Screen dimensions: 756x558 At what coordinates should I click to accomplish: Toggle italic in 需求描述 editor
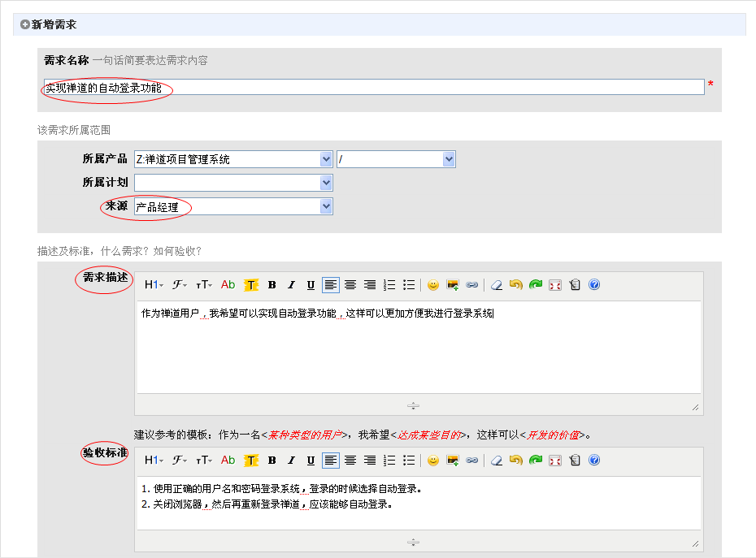291,285
